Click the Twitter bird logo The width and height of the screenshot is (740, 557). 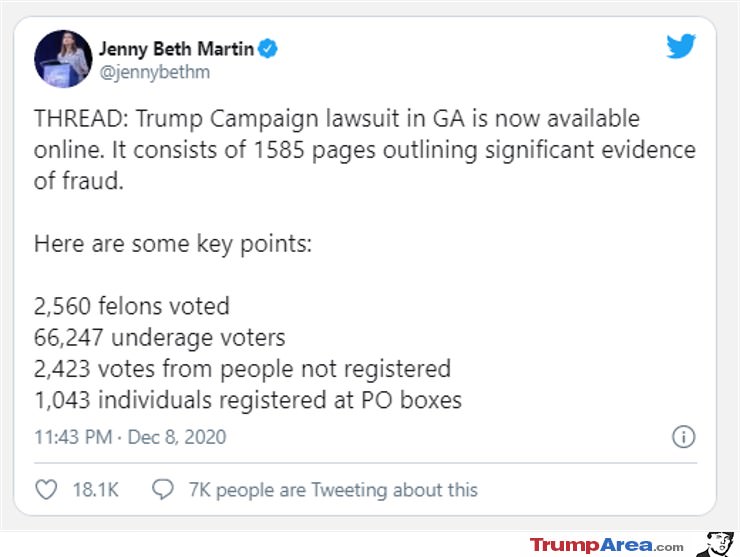[x=681, y=46]
